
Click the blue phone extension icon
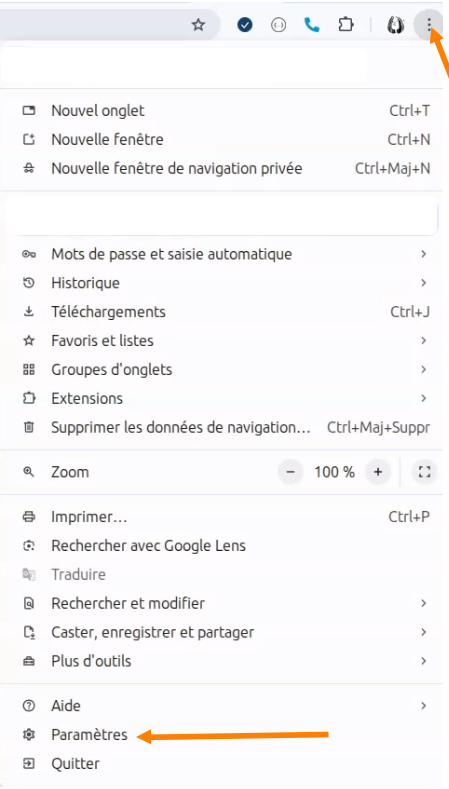point(312,25)
